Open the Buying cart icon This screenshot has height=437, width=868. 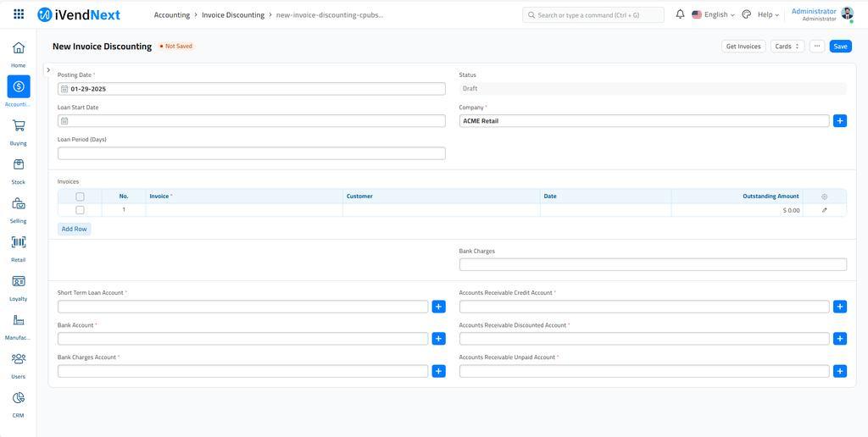(x=19, y=125)
